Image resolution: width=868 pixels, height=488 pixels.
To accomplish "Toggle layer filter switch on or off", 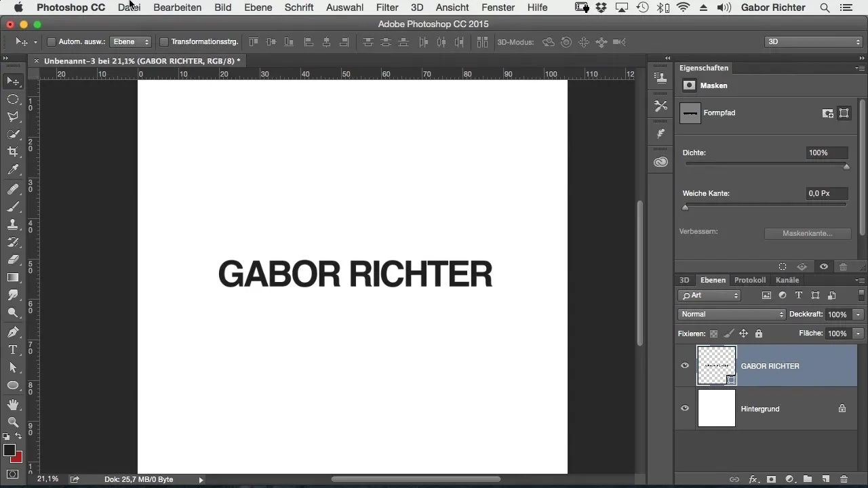I will coord(862,296).
